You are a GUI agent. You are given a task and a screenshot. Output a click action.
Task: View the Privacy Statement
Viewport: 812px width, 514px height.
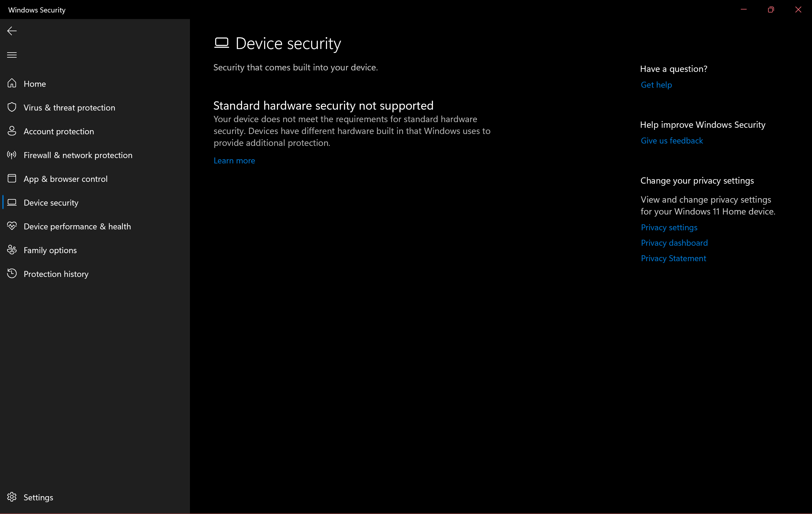(x=673, y=258)
